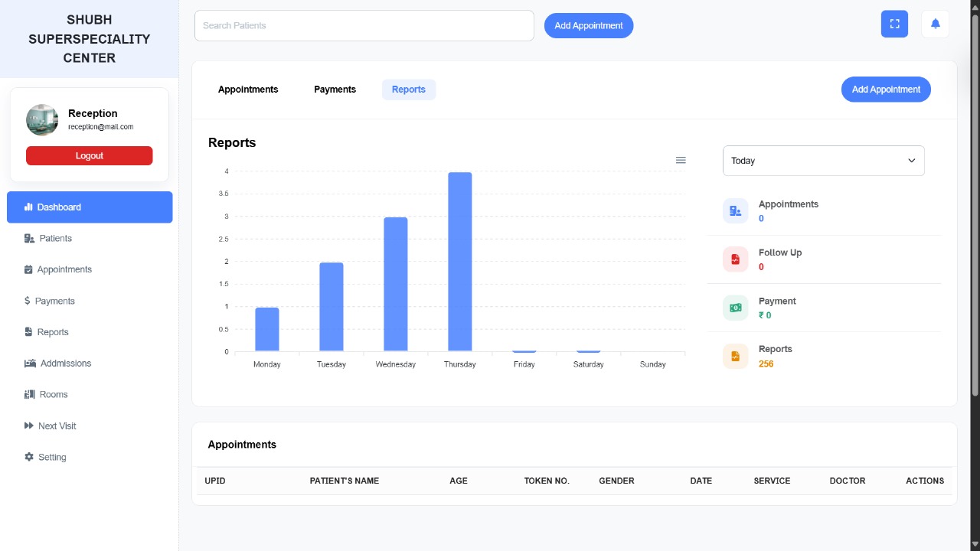Screen dimensions: 980x551
Task: Click the Addmissions bed icon
Action: pos(30,364)
